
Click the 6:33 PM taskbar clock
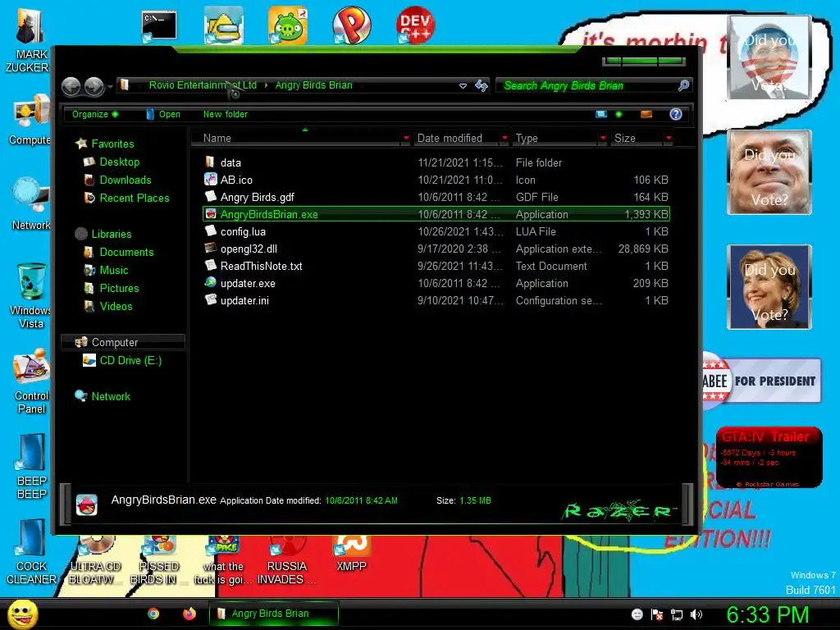(768, 614)
